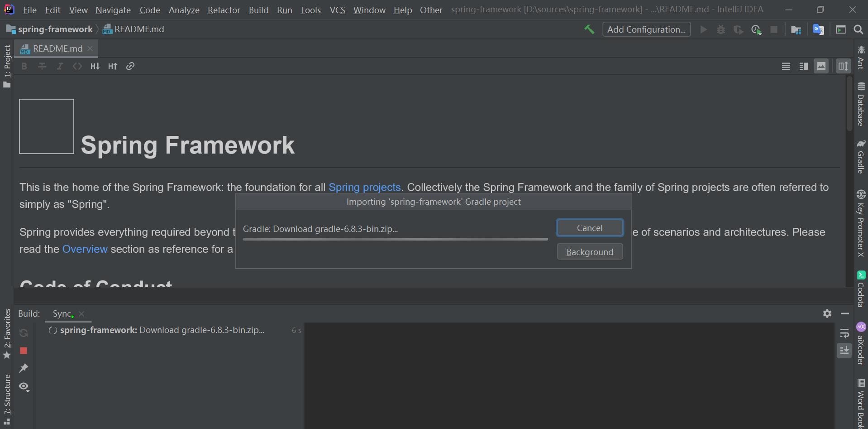868x429 pixels.
Task: Open the aiXcoder tool window
Action: click(x=861, y=344)
